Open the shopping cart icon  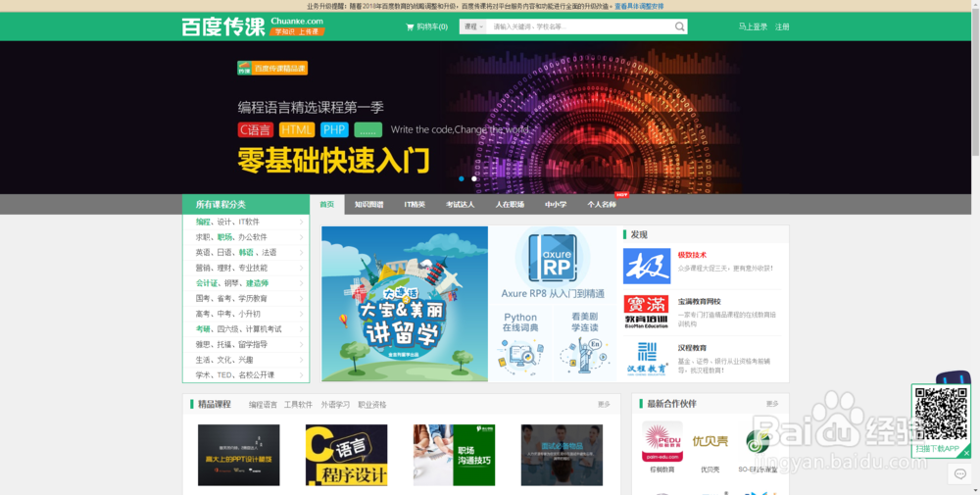tap(410, 26)
